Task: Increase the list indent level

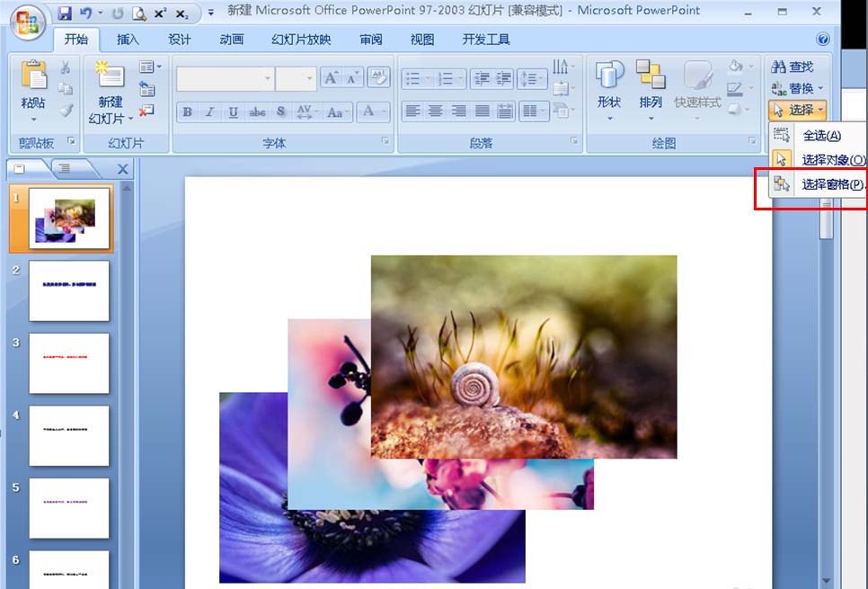Action: (x=503, y=78)
